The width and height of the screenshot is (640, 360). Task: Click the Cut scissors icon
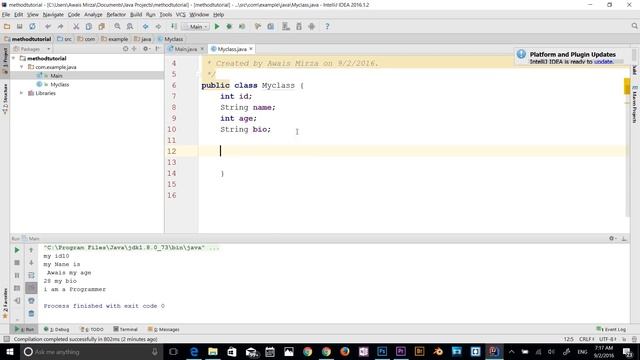coord(76,27)
